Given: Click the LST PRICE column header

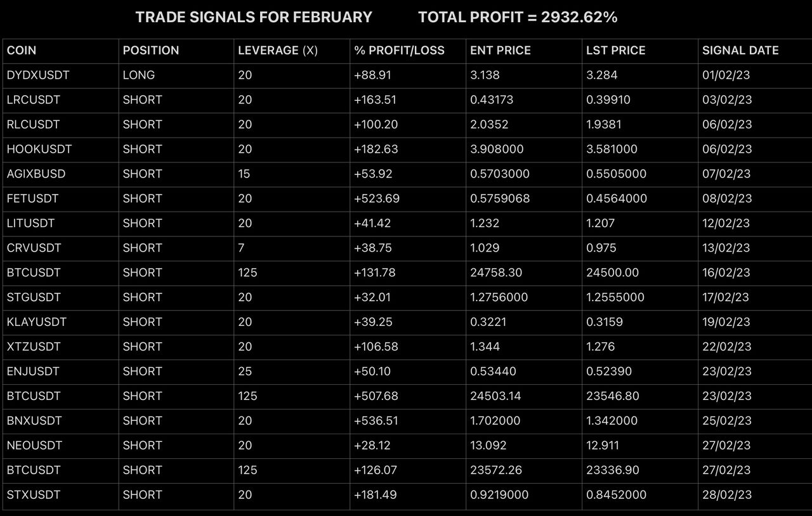Looking at the screenshot, I should tap(615, 51).
